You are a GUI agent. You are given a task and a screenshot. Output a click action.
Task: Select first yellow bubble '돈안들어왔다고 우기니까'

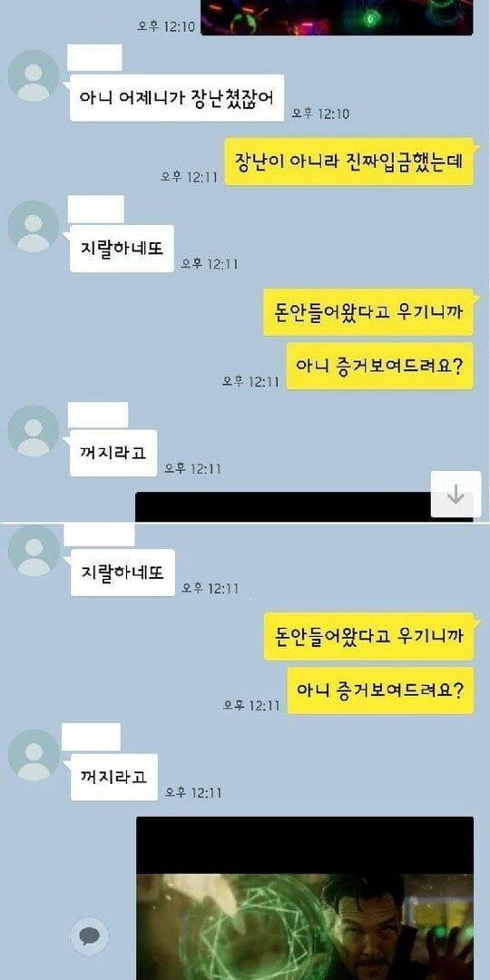pyautogui.click(x=368, y=312)
